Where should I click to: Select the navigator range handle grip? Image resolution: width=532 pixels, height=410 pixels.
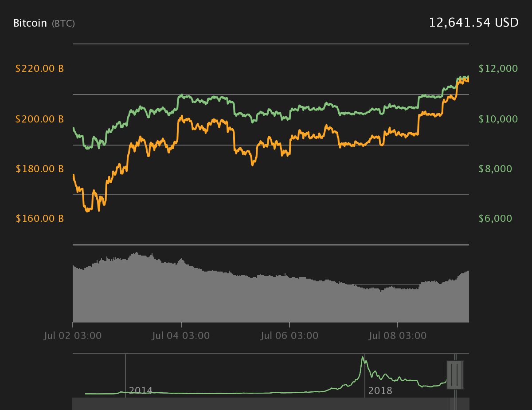[x=455, y=375]
